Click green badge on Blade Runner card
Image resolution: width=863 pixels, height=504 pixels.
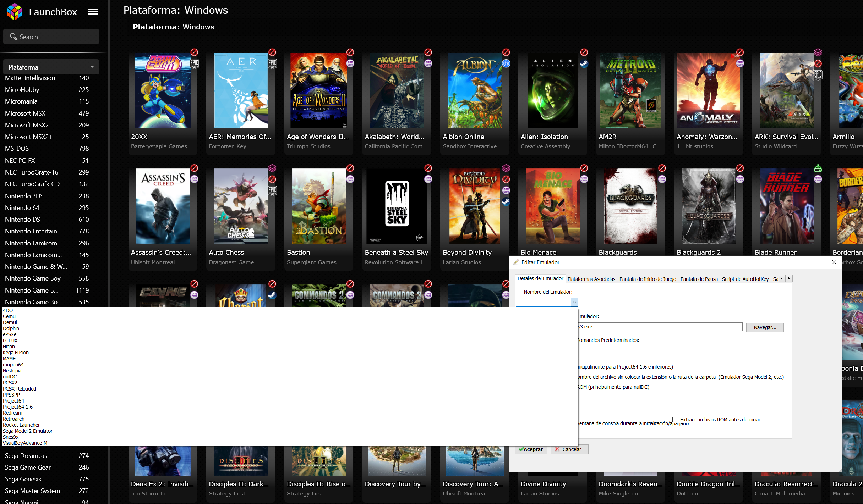818,168
